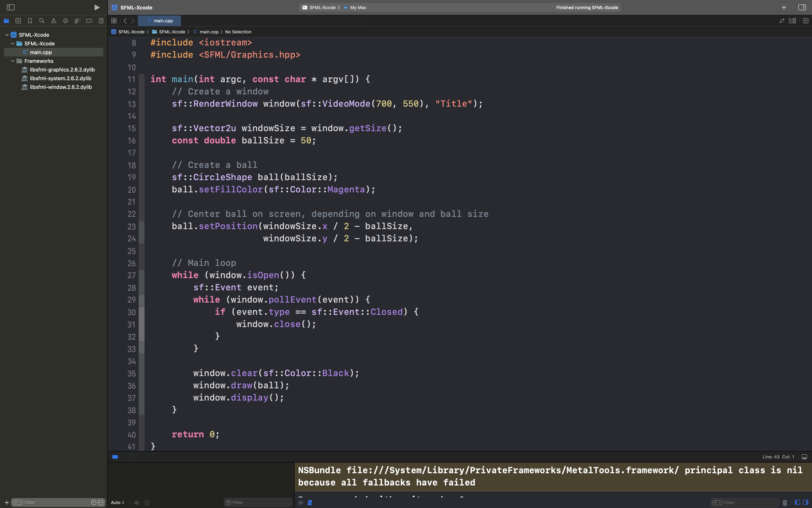The image size is (812, 508).
Task: Click the SFML-Xcode window title
Action: 136,7
